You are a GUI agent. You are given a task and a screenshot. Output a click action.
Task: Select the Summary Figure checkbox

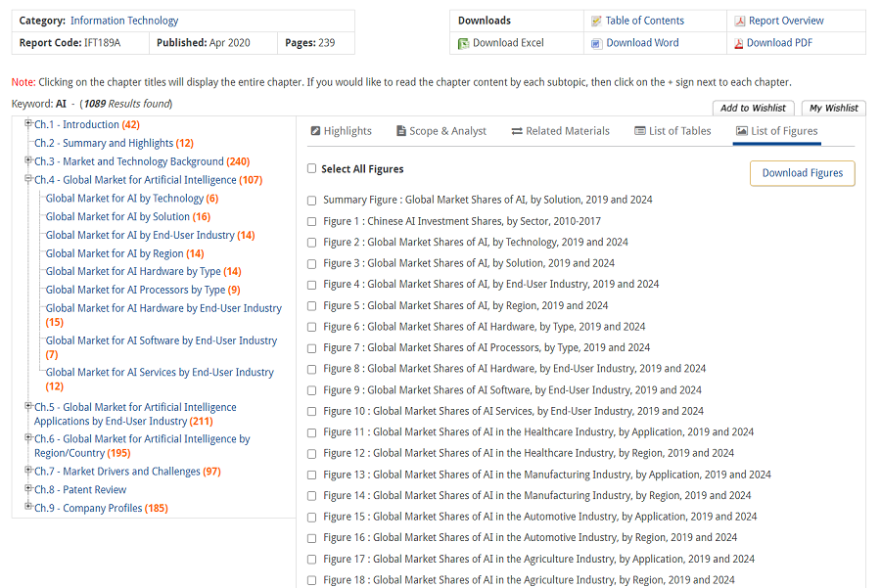click(312, 201)
